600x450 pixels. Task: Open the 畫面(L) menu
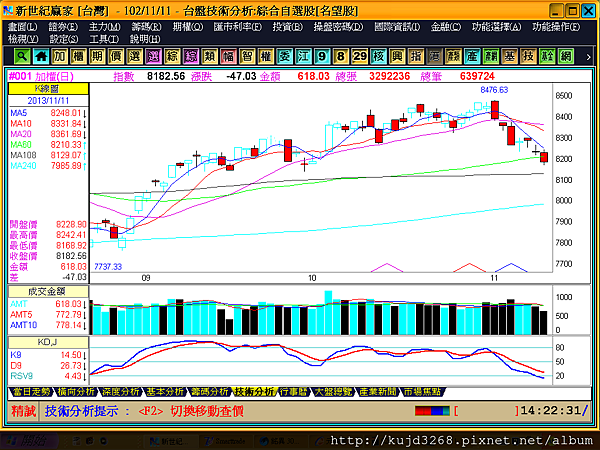(23, 27)
